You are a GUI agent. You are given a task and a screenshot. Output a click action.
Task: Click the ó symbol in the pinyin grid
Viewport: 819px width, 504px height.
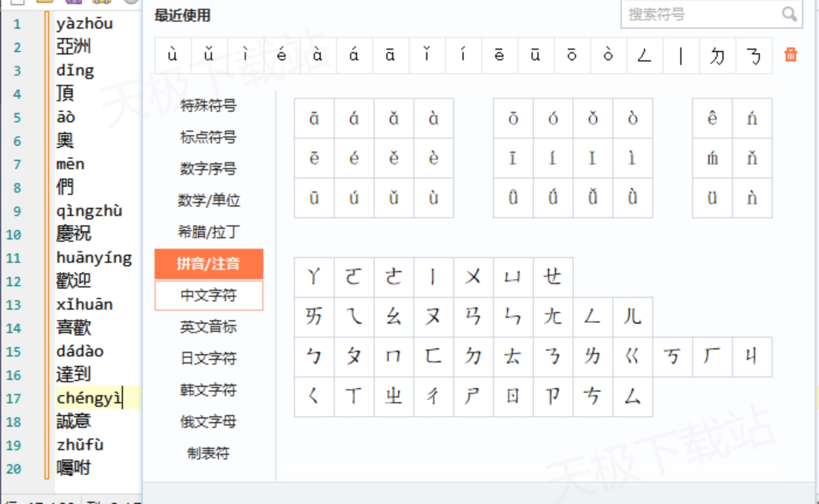(x=553, y=118)
